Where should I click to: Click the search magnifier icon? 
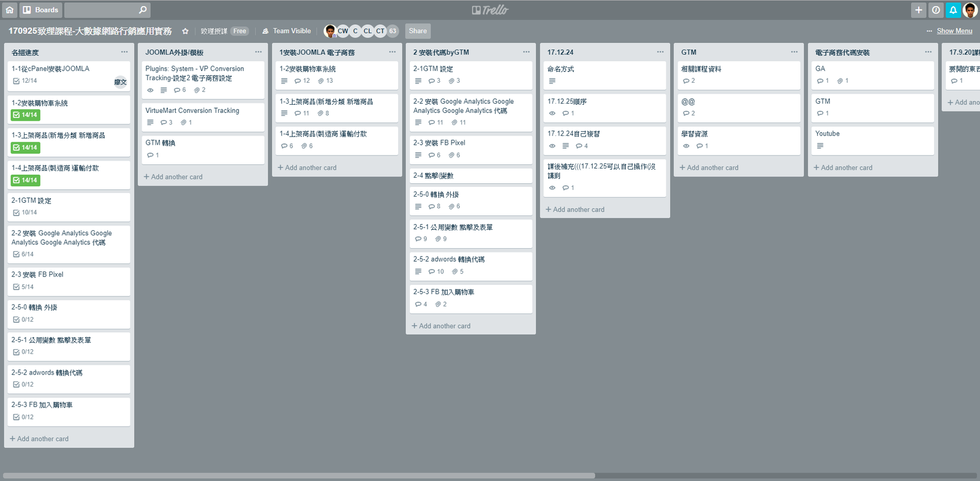(143, 10)
